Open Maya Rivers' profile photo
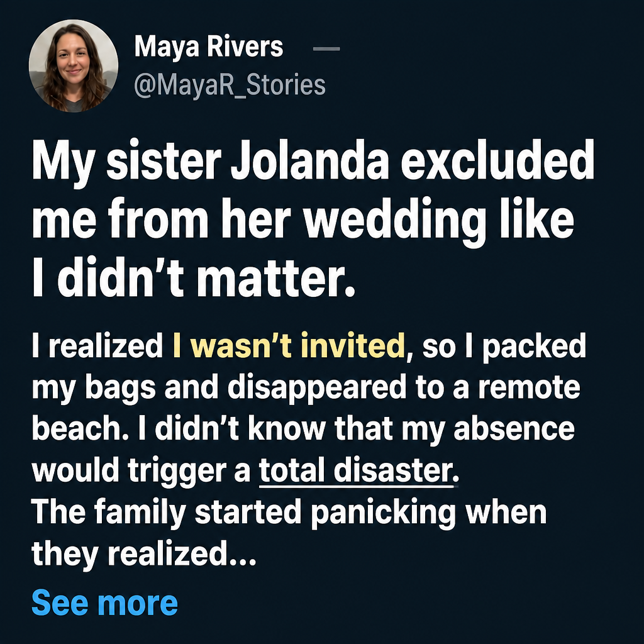644x644 pixels. (x=74, y=65)
